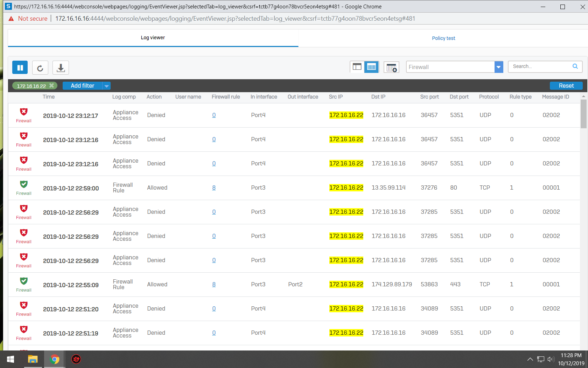Screen dimensions: 588x368
Task: Click the refresh logs icon
Action: (40, 68)
